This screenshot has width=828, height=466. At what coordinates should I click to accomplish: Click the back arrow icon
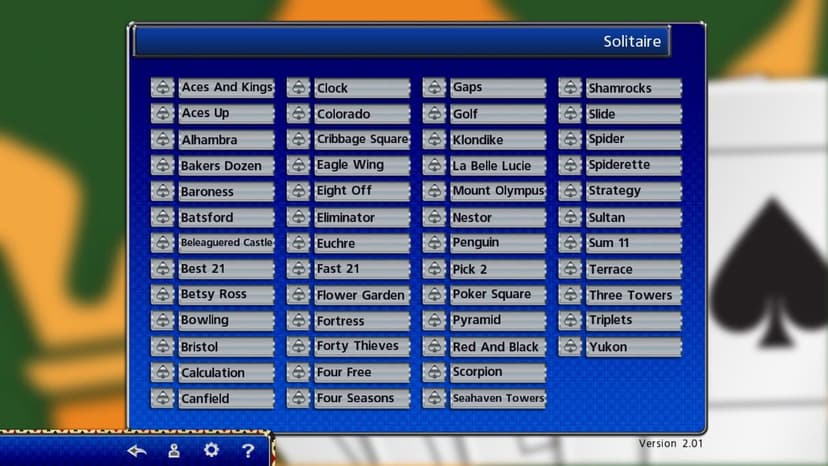point(137,451)
